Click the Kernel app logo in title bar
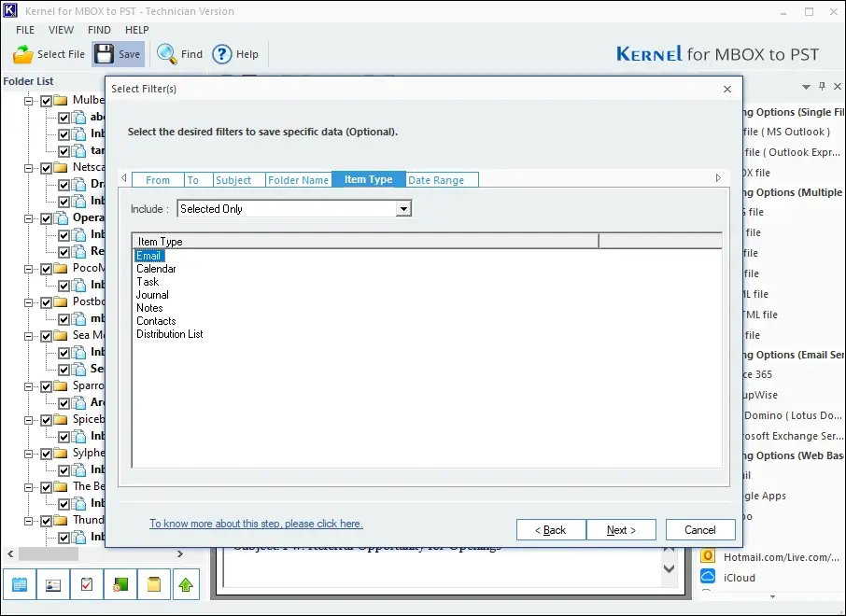 pos(10,10)
